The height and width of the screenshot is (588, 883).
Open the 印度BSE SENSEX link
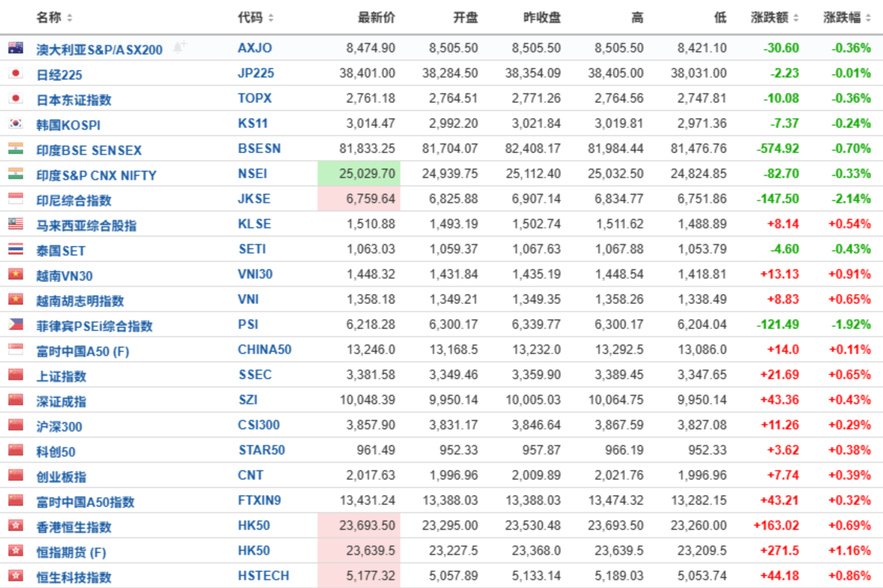click(89, 150)
